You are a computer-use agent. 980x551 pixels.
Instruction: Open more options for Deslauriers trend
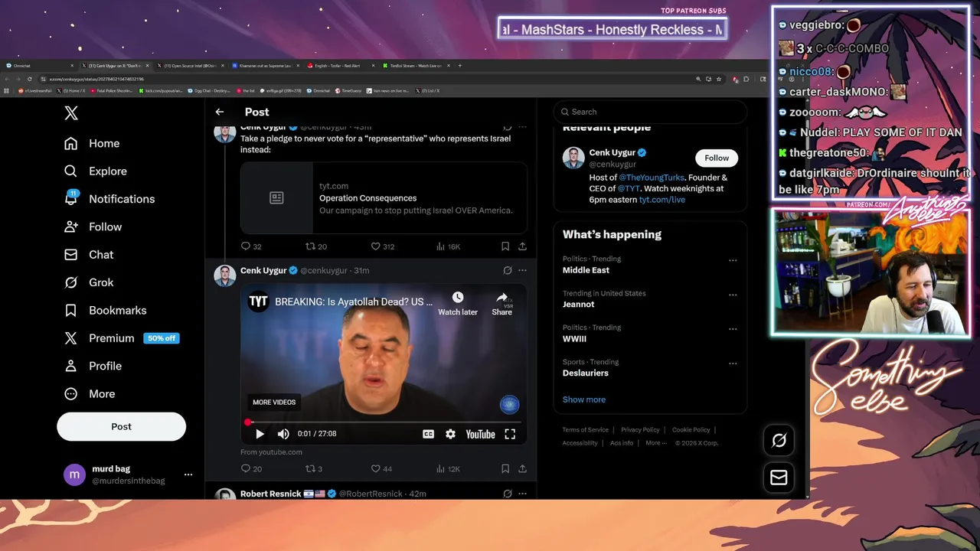tap(733, 364)
